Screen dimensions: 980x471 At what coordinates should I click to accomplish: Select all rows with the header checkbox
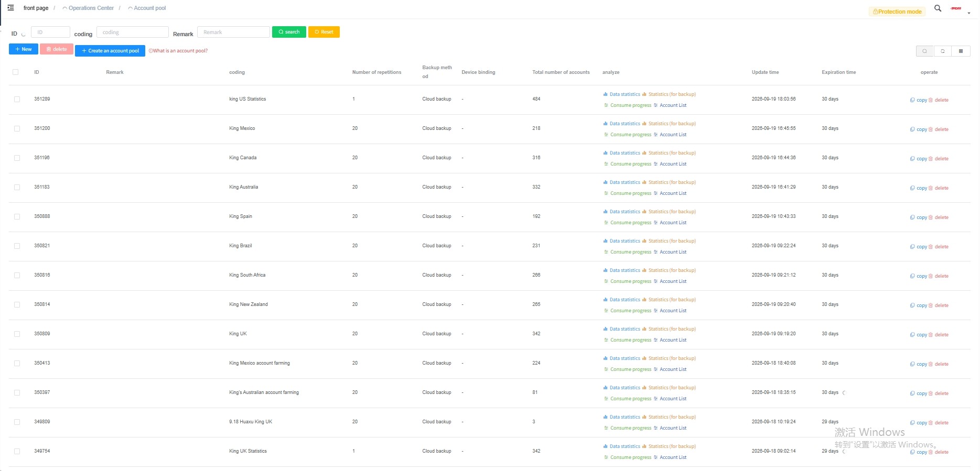pyautogui.click(x=16, y=72)
